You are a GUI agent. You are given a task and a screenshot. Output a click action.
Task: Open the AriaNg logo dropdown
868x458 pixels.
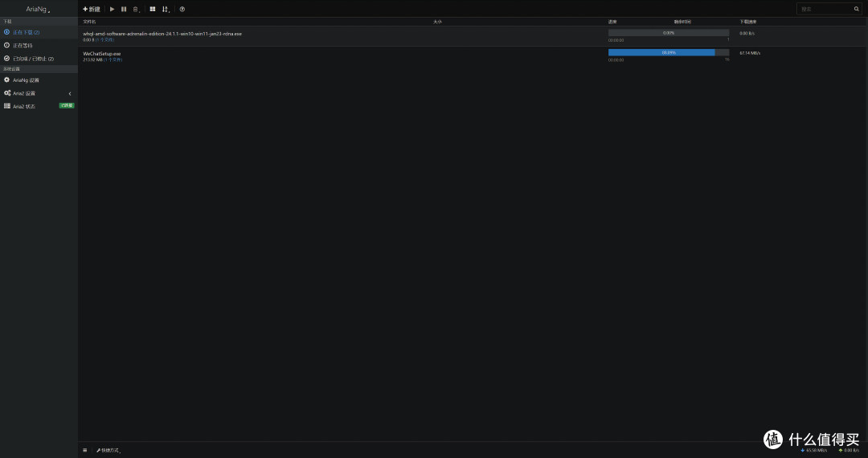[x=39, y=10]
